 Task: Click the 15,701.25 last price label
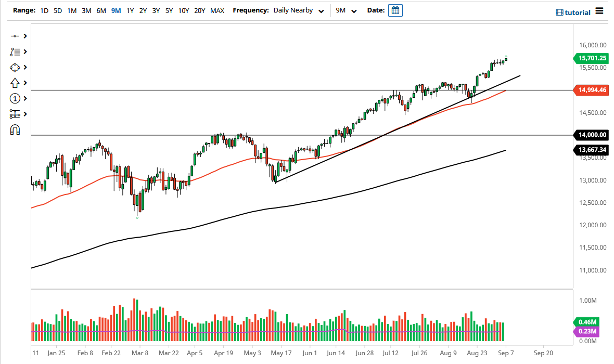tap(591, 58)
